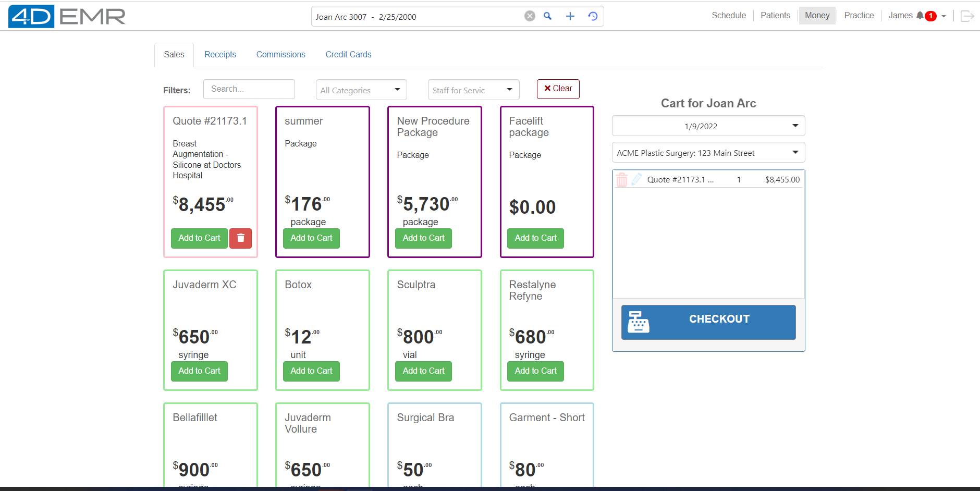Add Quote #21173.1 to cart
Image resolution: width=980 pixels, height=491 pixels.
(199, 238)
